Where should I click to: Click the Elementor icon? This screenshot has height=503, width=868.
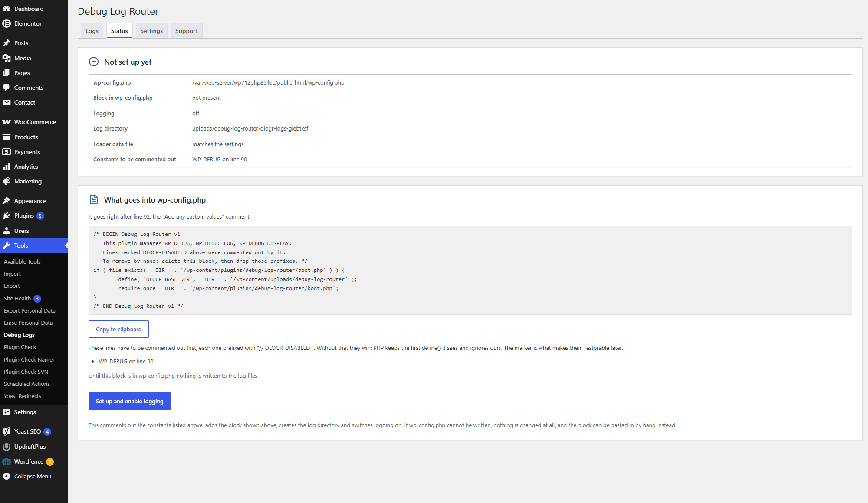7,23
